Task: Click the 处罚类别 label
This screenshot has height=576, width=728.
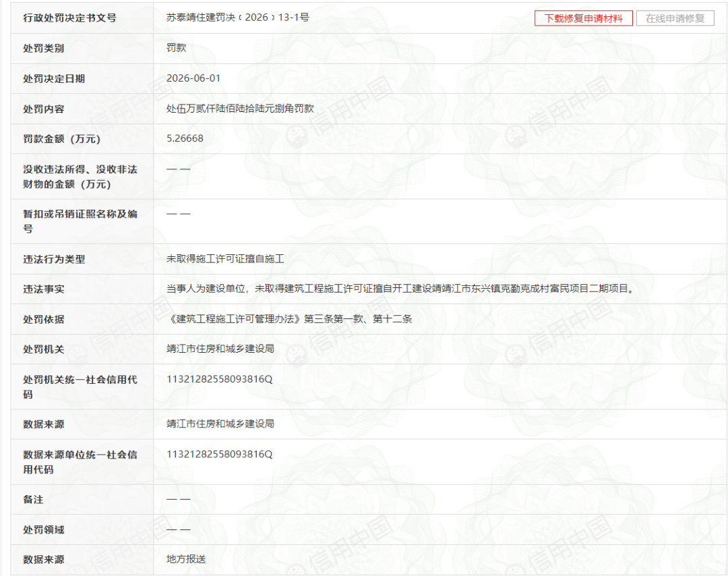Action: pyautogui.click(x=44, y=49)
